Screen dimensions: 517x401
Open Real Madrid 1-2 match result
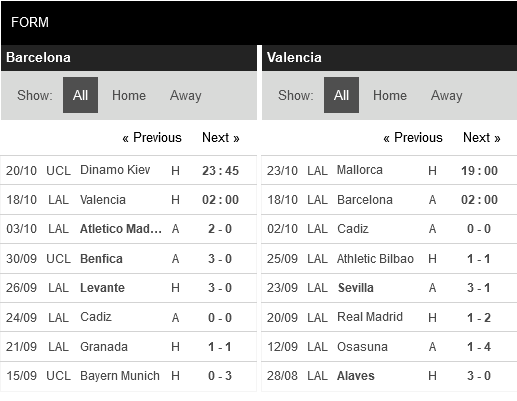(x=389, y=317)
